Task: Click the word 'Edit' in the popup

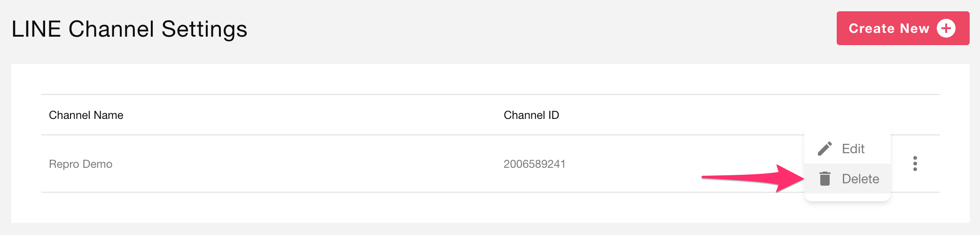Action: (853, 149)
